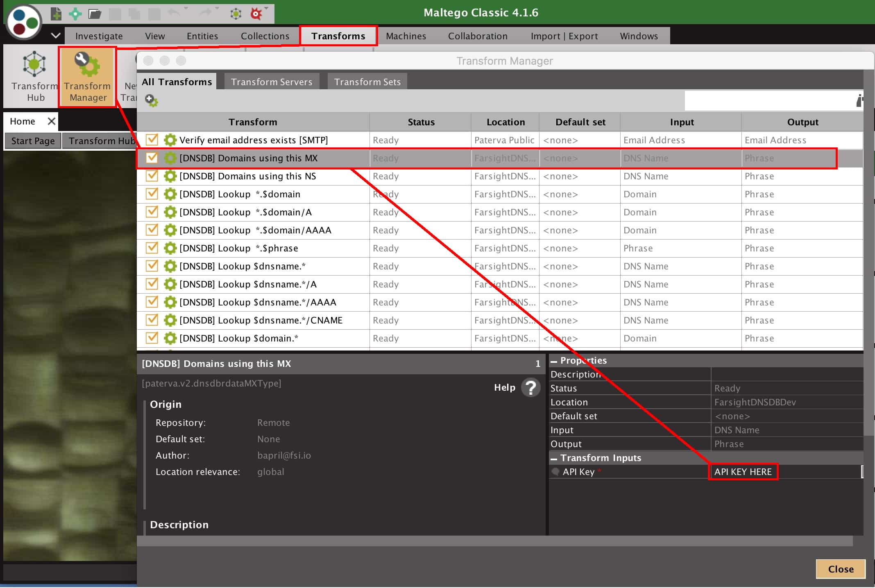This screenshot has width=875, height=588.
Task: Click the gear icon of Lookup *.$domain/AAAA
Action: click(170, 230)
